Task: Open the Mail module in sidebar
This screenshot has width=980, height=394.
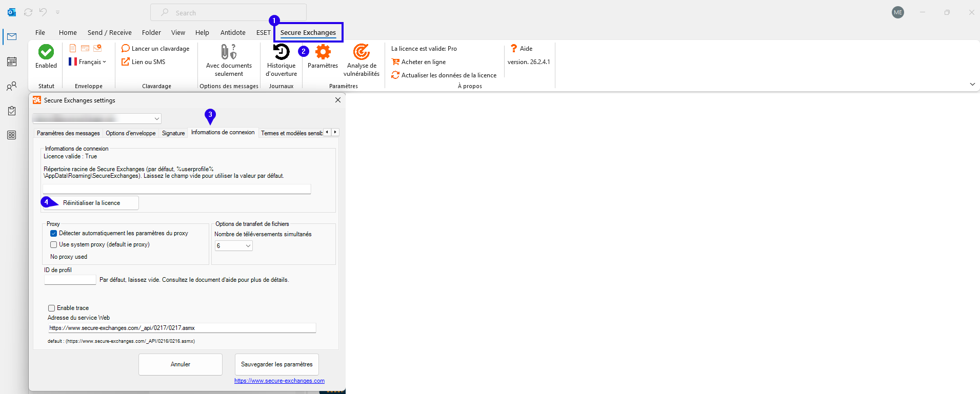Action: coord(12,37)
